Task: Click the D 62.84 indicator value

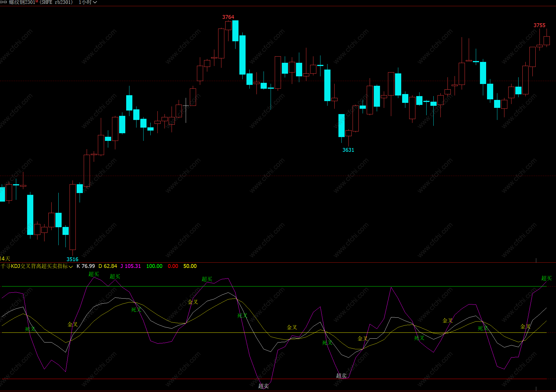Action: 108,266
